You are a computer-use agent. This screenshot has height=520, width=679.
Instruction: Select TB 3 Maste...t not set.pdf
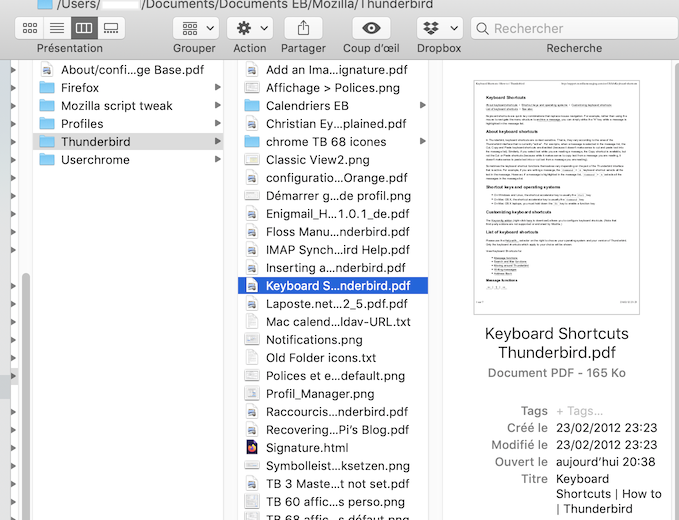[x=333, y=484]
